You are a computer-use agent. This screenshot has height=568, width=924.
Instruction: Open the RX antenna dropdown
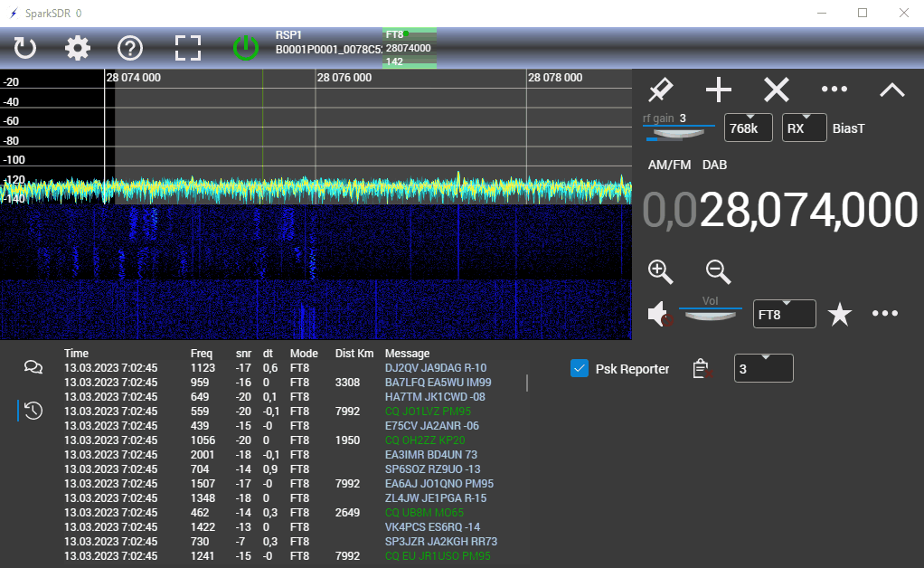(803, 128)
